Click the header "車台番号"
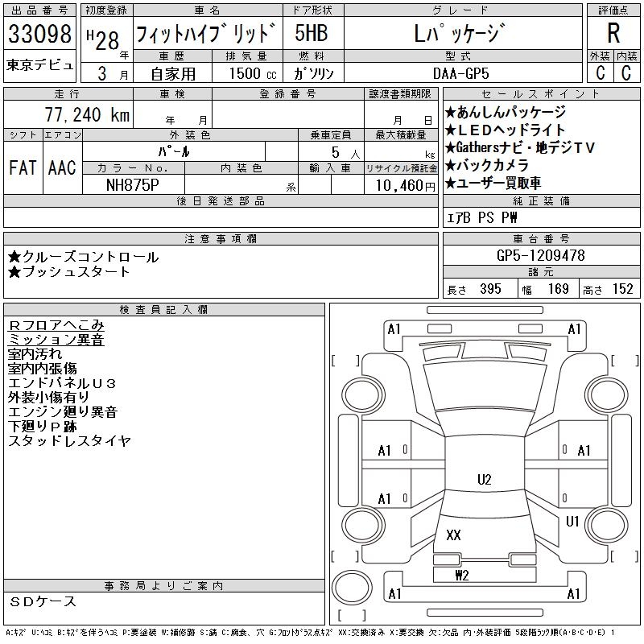This screenshot has width=644, height=644. 541,238
